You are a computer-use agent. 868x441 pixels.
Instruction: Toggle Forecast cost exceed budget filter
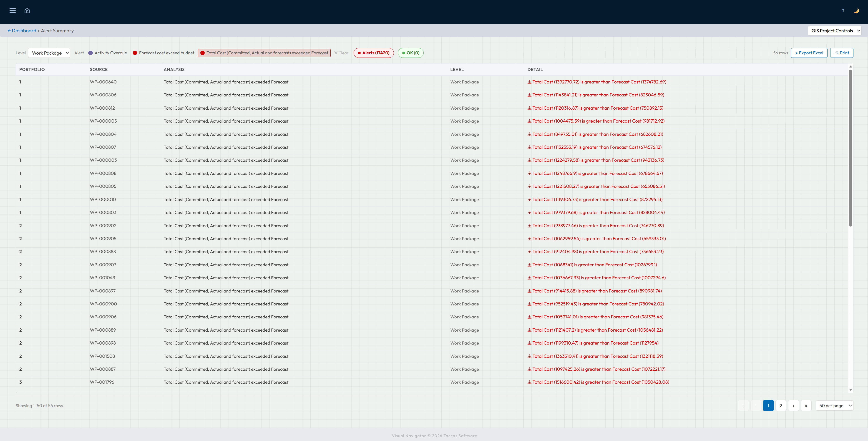(x=164, y=53)
